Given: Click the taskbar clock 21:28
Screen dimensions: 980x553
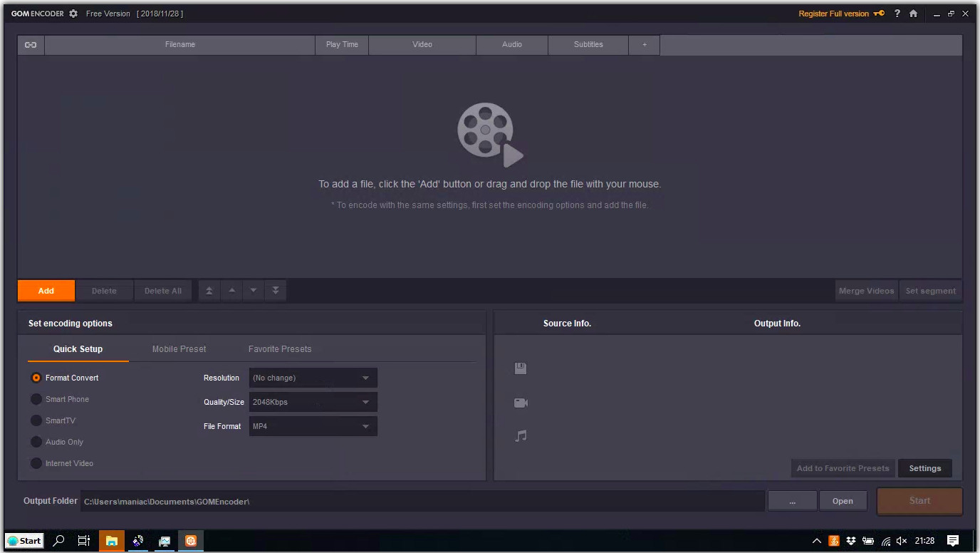Looking at the screenshot, I should [x=924, y=541].
